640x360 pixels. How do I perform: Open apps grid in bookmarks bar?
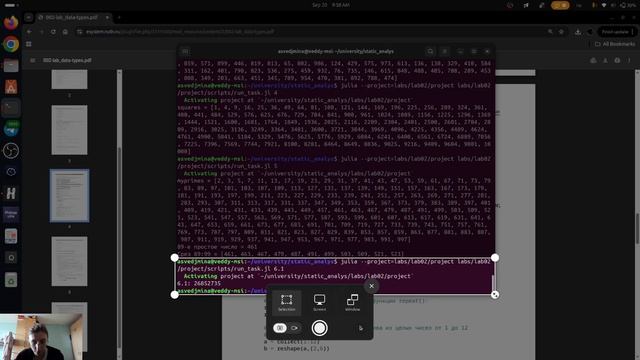pos(29,44)
